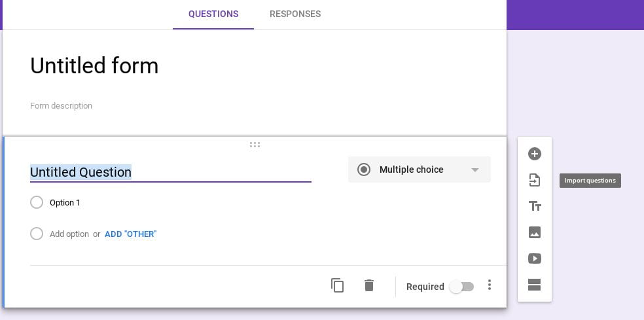
Task: Click the Add option text
Action: [69, 234]
